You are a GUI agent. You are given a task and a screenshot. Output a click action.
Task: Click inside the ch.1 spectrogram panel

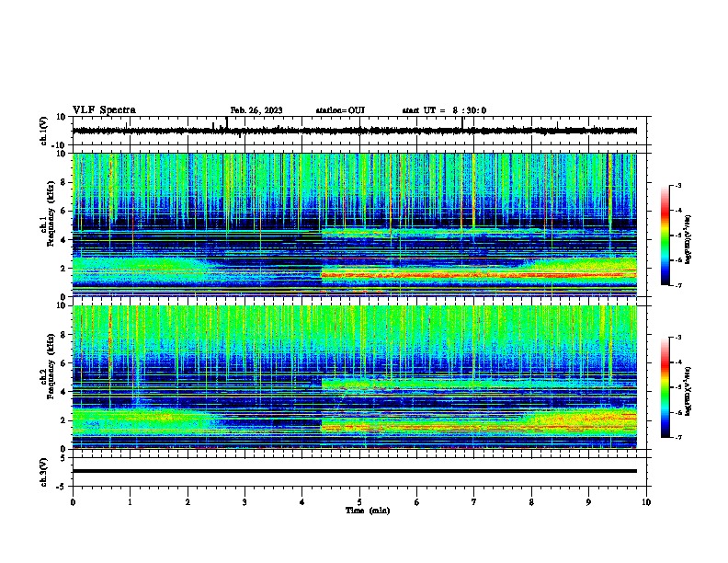point(355,224)
